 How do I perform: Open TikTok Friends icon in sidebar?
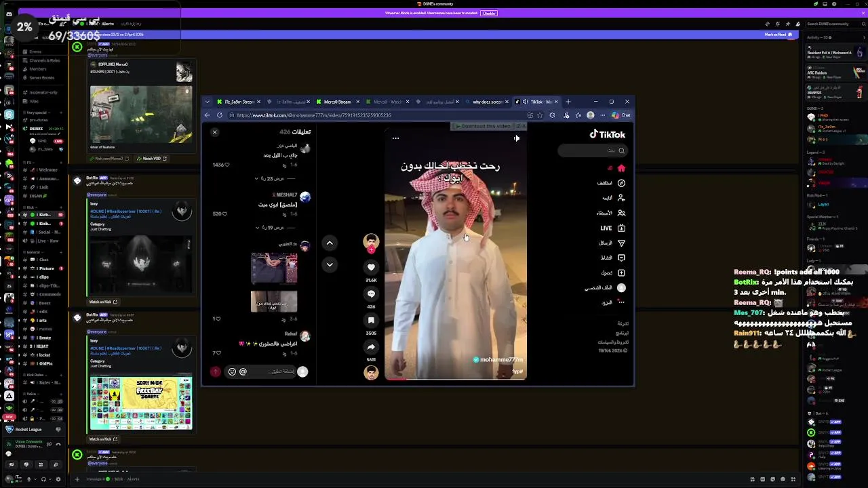coord(621,213)
